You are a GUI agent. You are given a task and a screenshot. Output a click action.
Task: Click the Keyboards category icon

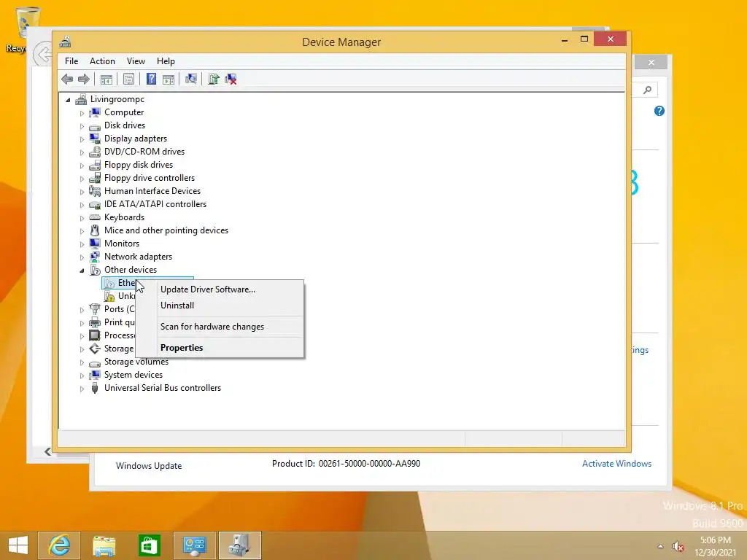click(95, 217)
